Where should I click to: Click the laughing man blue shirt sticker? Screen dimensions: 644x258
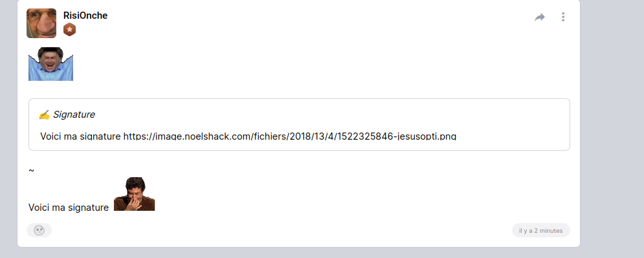pyautogui.click(x=50, y=63)
